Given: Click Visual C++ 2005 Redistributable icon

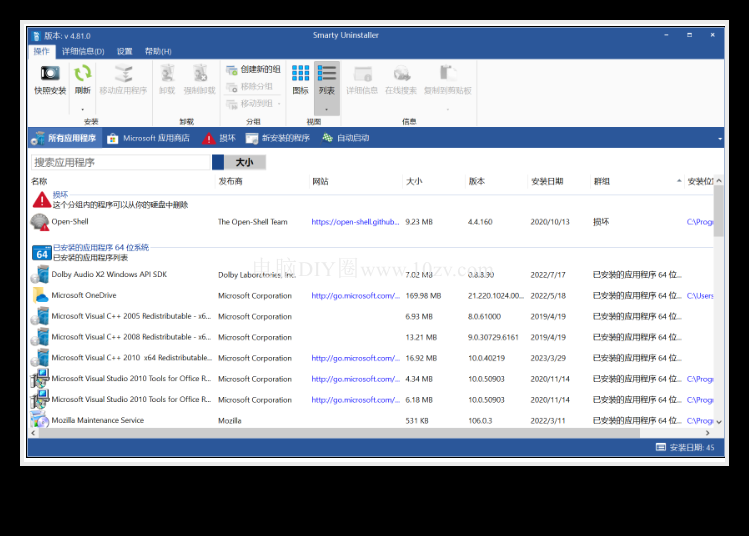Looking at the screenshot, I should [40, 317].
